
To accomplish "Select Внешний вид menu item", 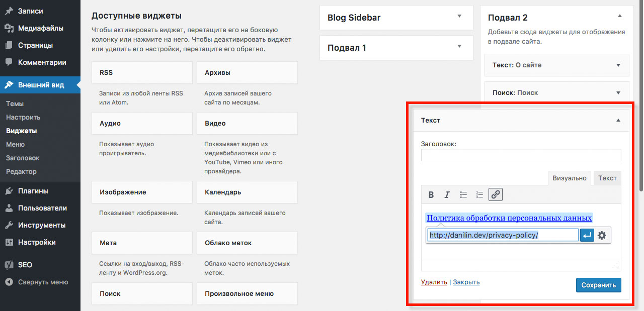I will tap(40, 85).
